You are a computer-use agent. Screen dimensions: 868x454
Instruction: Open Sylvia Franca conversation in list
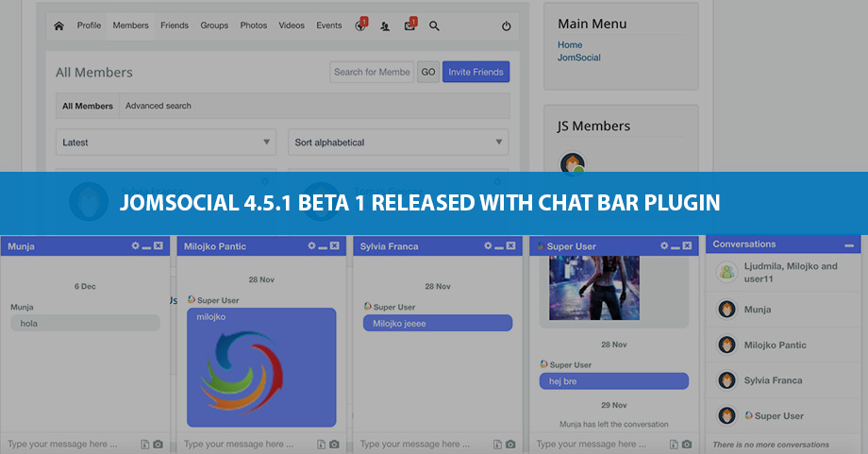[x=783, y=380]
